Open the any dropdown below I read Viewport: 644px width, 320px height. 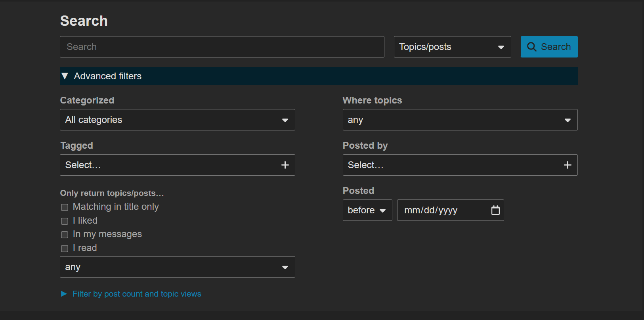(x=177, y=267)
